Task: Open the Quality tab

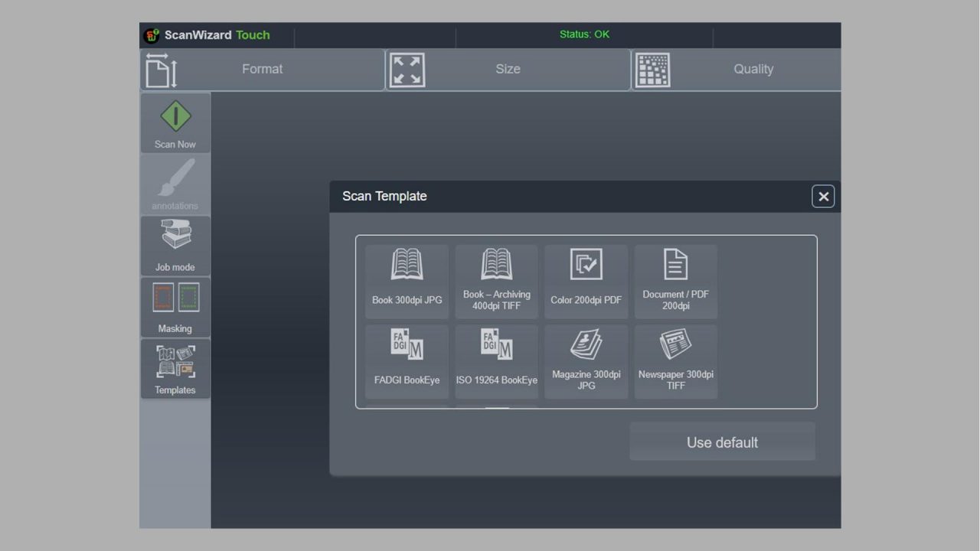Action: (753, 69)
